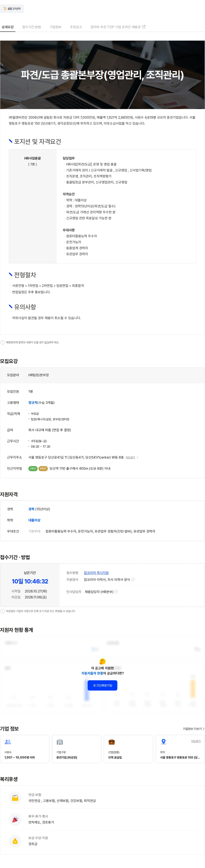Click the laptop banner image with job title
Image resolution: width=205 pixels, height=868 pixels.
[x=102, y=75]
